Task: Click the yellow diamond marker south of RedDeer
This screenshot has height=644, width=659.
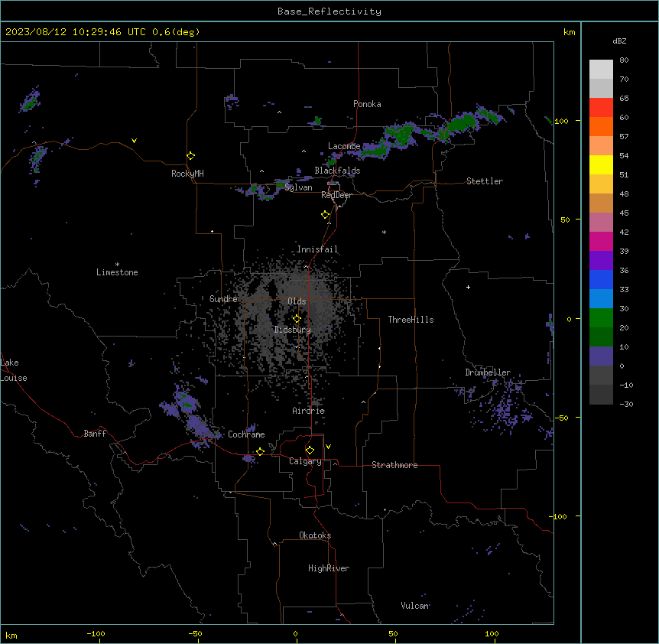Action: (x=325, y=215)
